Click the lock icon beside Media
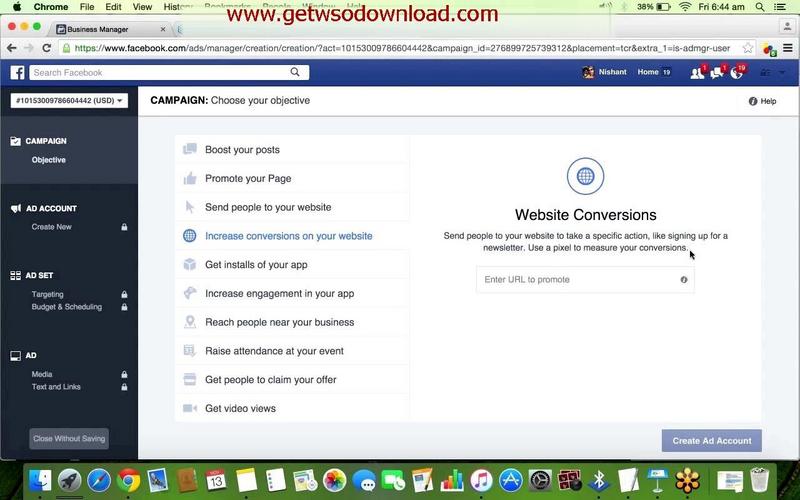The image size is (800, 500). tap(124, 374)
